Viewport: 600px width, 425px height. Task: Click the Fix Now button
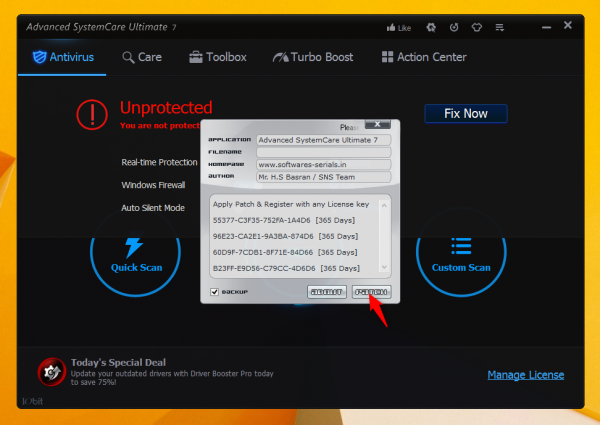coord(466,114)
